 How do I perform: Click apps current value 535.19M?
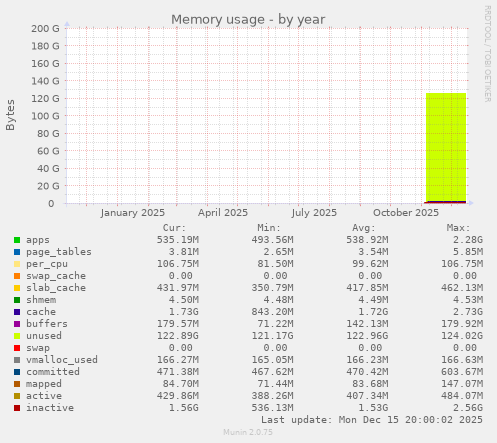[178, 240]
